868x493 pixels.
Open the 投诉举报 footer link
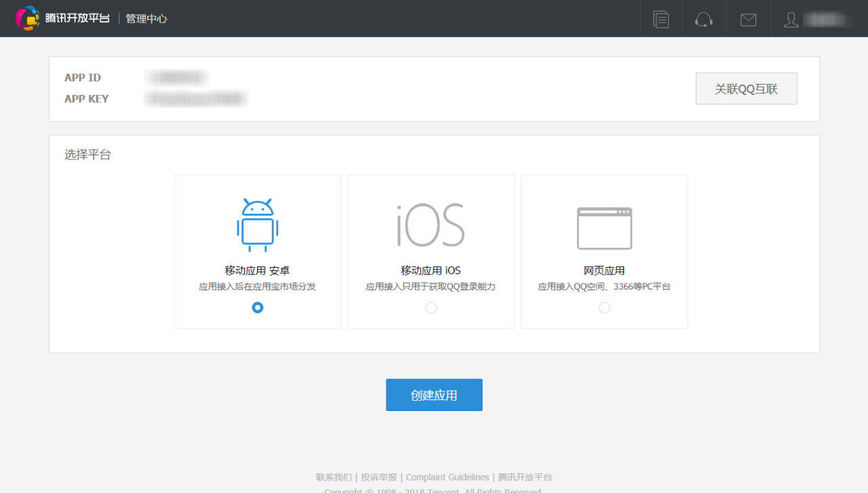point(379,477)
